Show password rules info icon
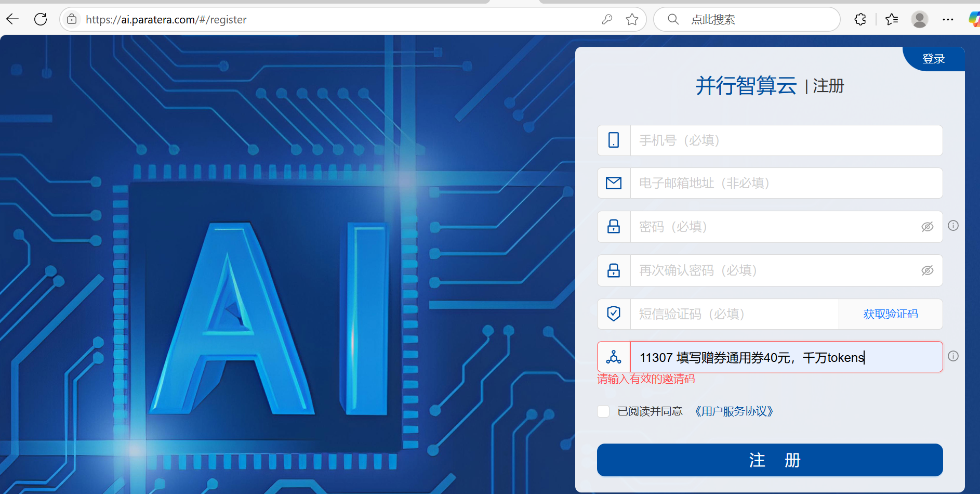 tap(953, 226)
